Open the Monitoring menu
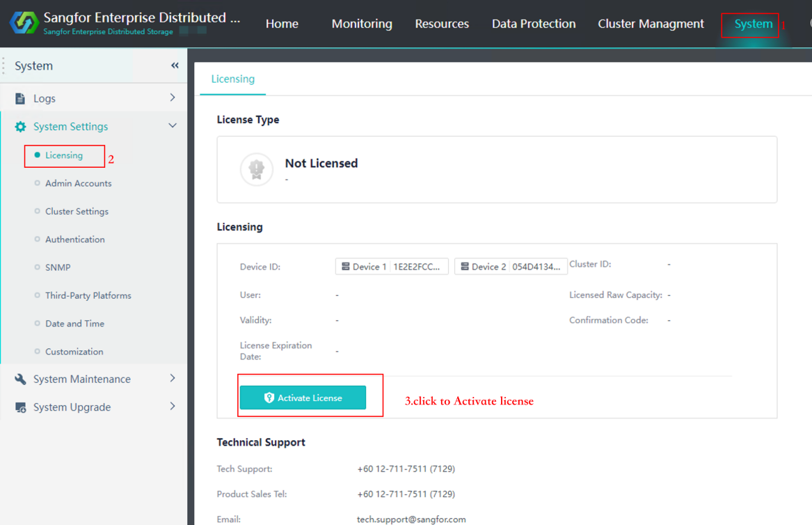The image size is (812, 525). tap(361, 24)
